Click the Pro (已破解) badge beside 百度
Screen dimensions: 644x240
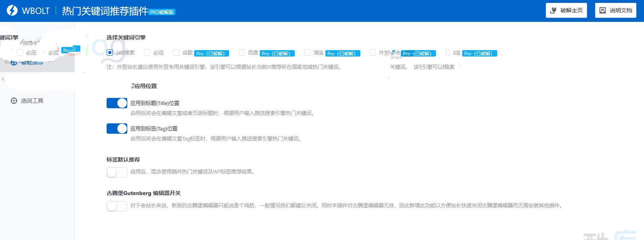coord(277,53)
